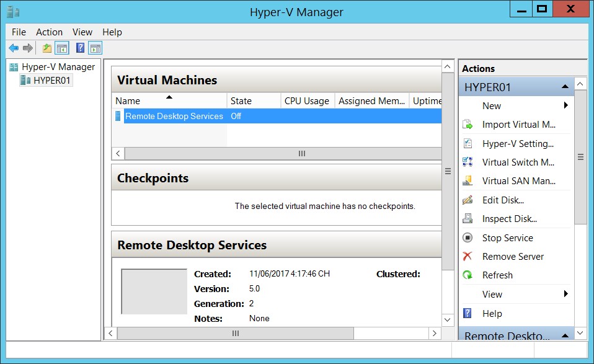
Task: Open Virtual Switch Manager action
Action: (518, 162)
